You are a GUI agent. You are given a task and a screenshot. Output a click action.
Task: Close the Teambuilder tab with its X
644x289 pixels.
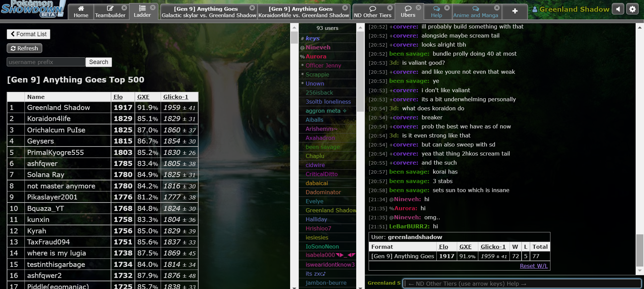click(124, 8)
